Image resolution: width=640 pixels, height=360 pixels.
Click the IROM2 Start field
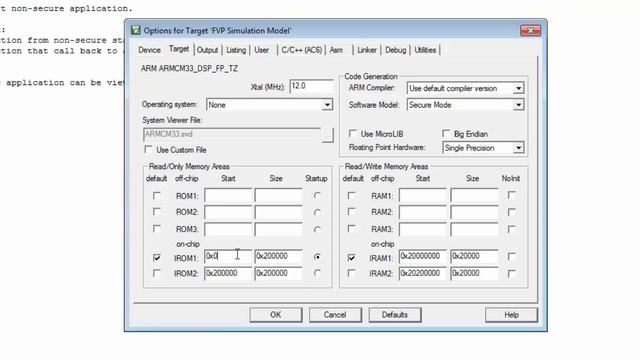click(228, 273)
